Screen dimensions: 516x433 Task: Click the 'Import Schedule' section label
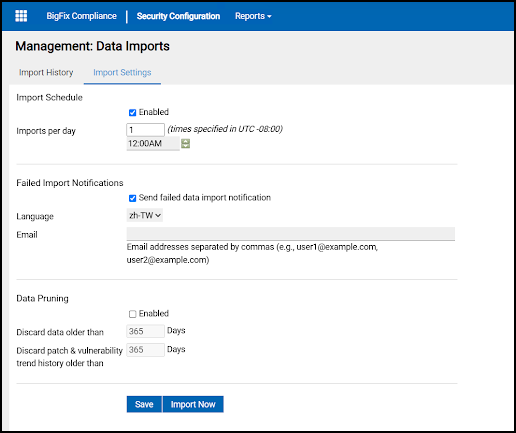pyautogui.click(x=49, y=97)
